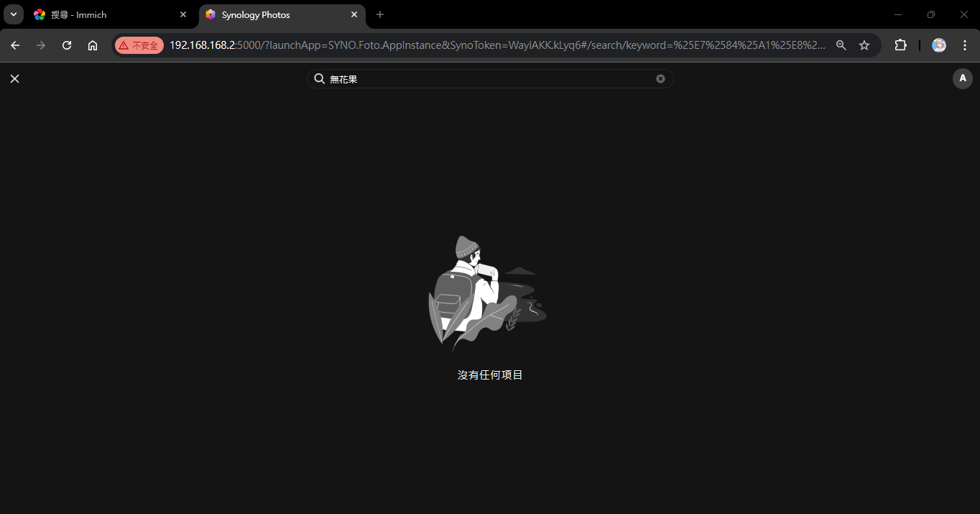Go to the browser home page
Viewport: 980px width, 514px height.
click(x=93, y=45)
